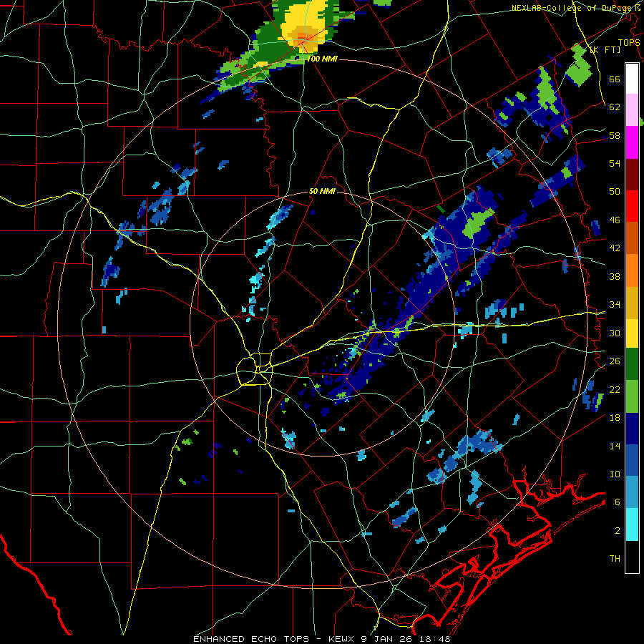Viewport: 644px width, 644px height.
Task: Click the "58" scale value
Action: pos(615,135)
